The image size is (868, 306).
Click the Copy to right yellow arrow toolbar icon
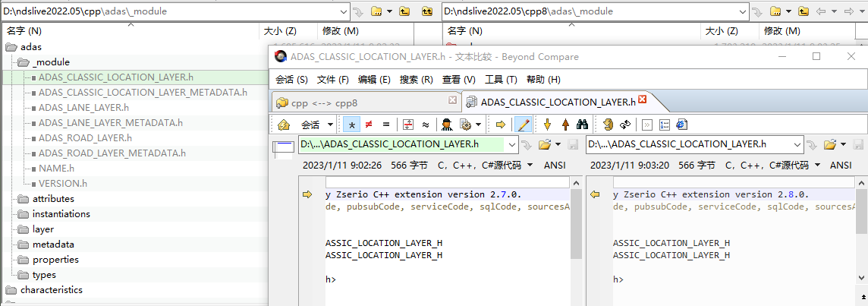click(x=501, y=125)
